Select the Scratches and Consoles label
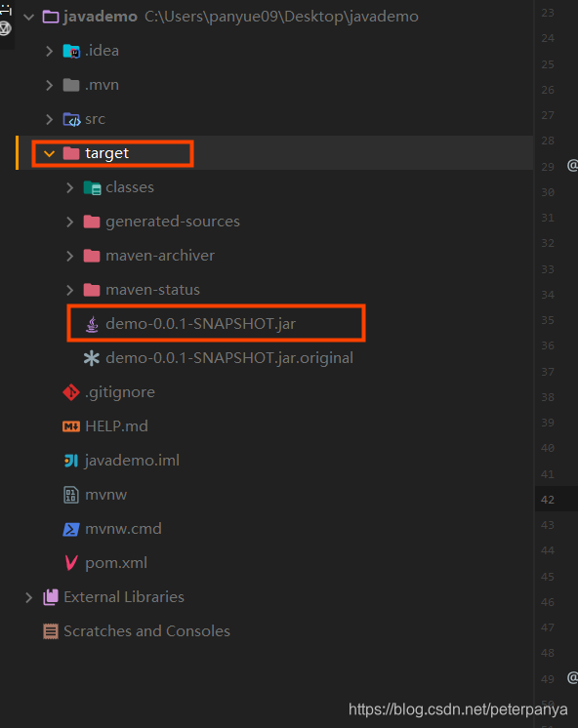Viewport: 578px width, 728px height. [x=146, y=631]
